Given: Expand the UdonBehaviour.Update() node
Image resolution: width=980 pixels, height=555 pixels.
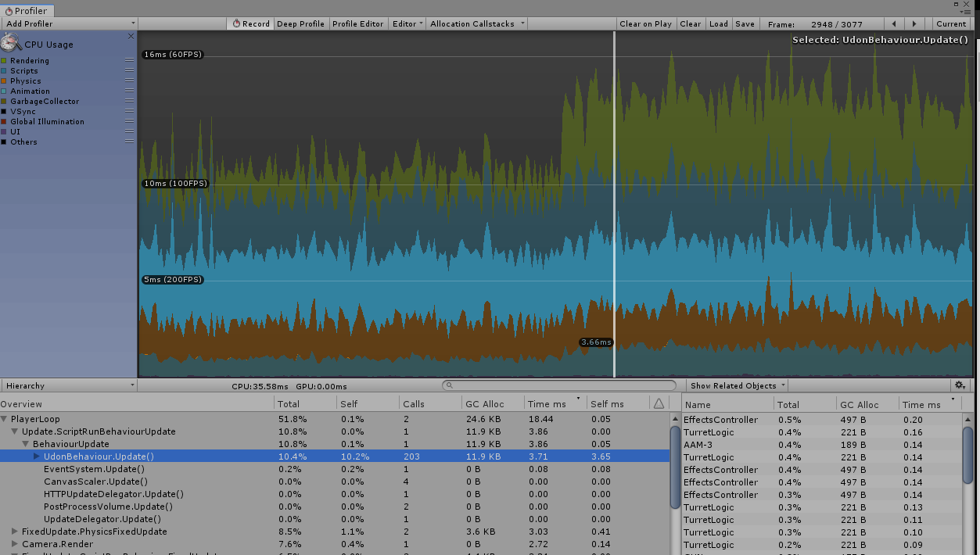Looking at the screenshot, I should click(x=37, y=457).
